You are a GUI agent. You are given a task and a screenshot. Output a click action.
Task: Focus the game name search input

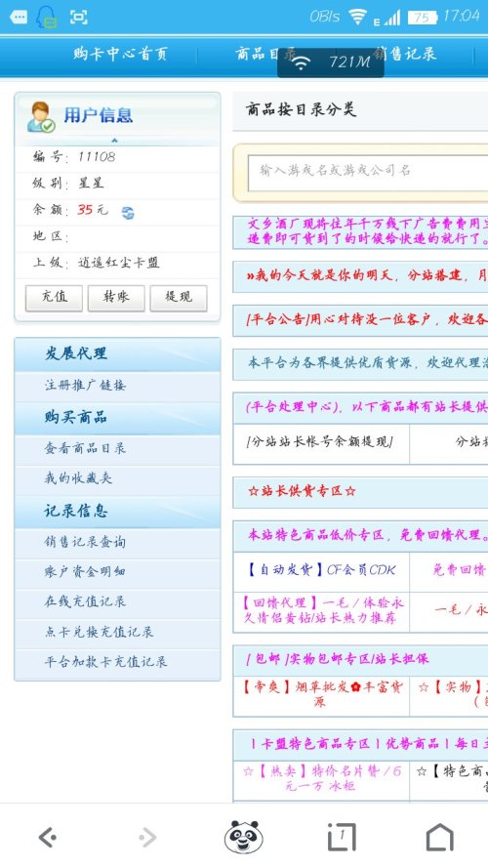pyautogui.click(x=368, y=173)
